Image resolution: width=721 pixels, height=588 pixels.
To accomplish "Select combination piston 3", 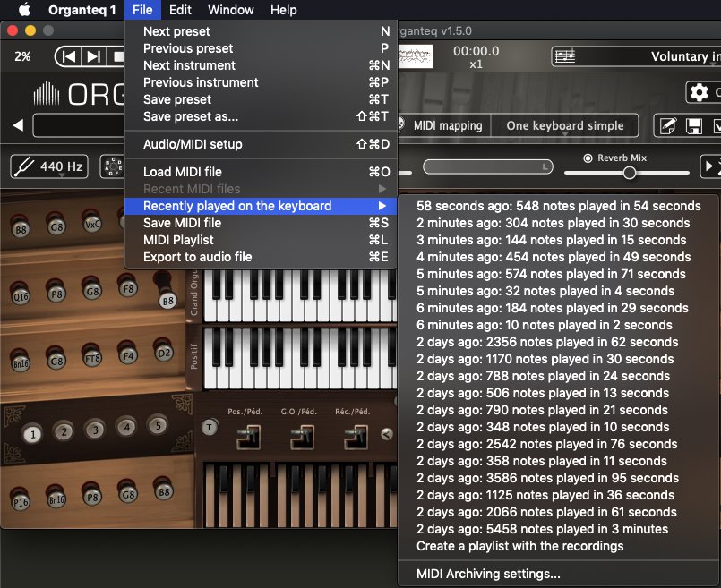I will point(95,430).
